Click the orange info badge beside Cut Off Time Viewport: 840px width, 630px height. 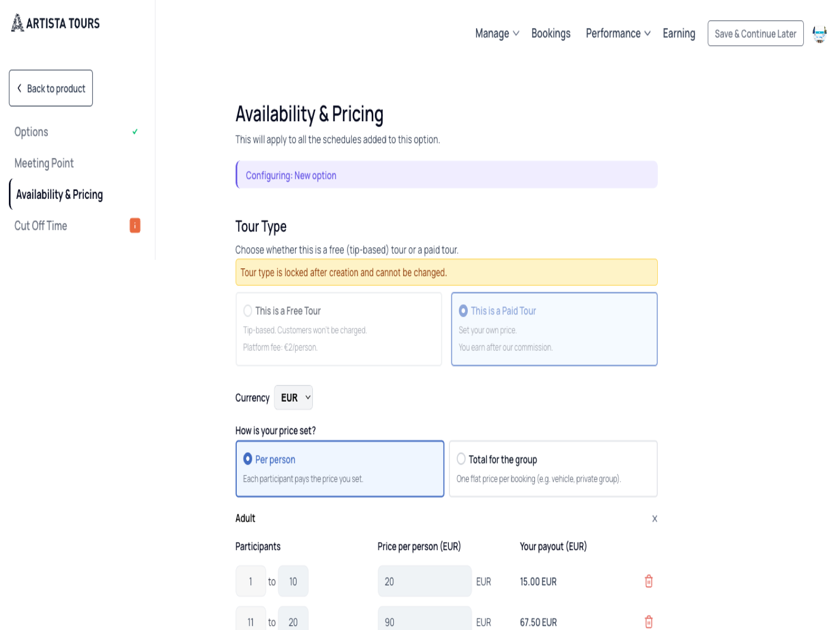coord(135,226)
